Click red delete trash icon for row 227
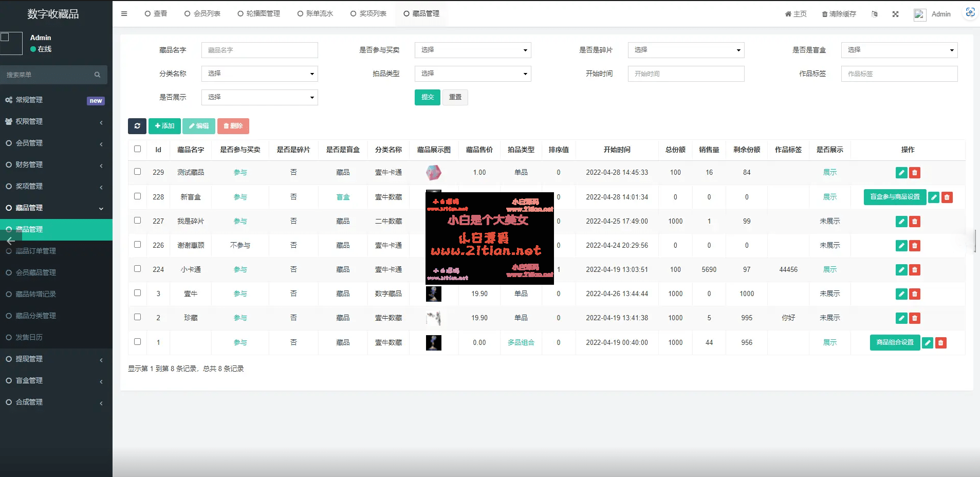Viewport: 980px width, 477px height. coord(914,222)
